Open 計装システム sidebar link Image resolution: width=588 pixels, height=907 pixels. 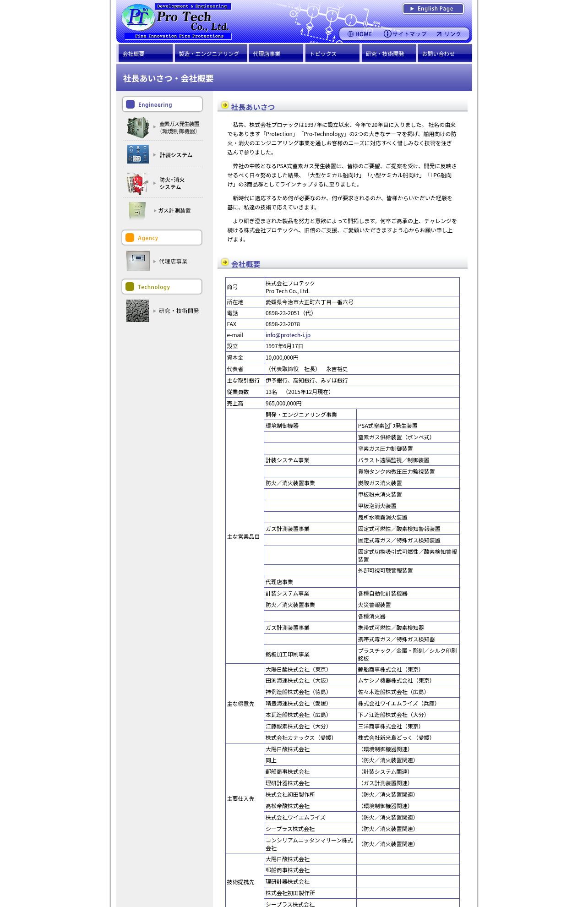coord(176,155)
